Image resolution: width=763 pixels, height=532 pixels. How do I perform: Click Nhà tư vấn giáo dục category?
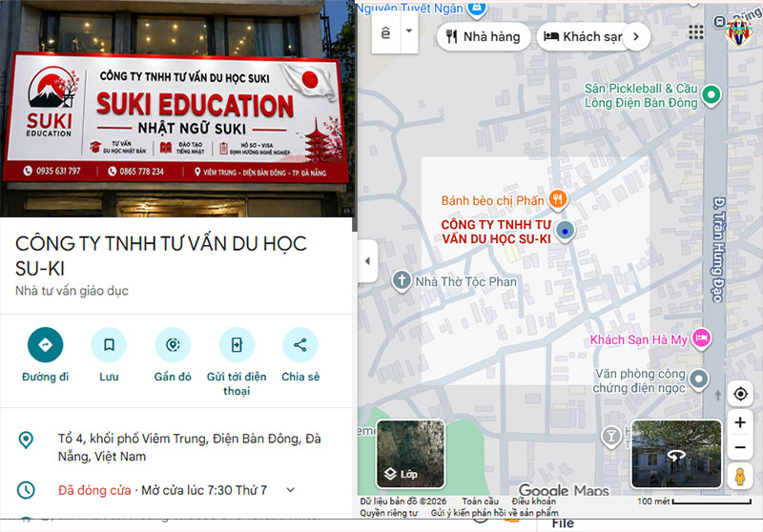click(72, 291)
